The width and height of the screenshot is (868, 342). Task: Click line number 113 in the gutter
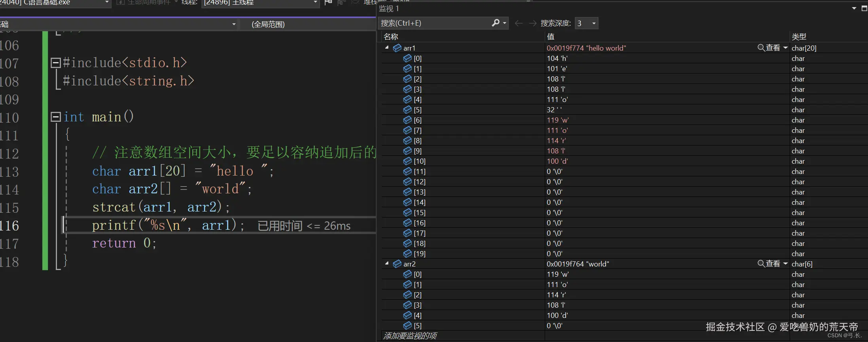9,172
